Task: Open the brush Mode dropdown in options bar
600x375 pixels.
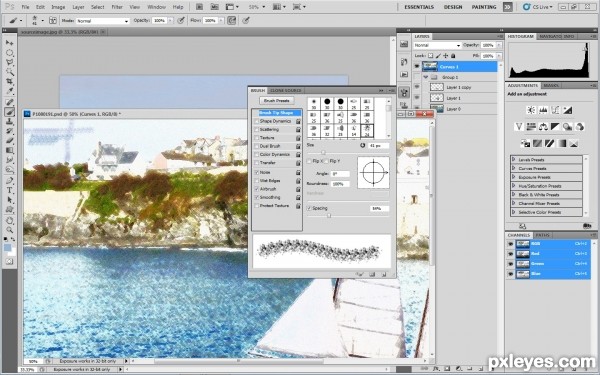Action: [102, 21]
